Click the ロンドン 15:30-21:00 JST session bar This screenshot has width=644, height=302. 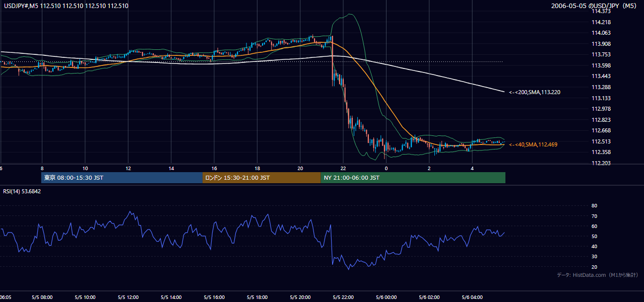coord(261,178)
